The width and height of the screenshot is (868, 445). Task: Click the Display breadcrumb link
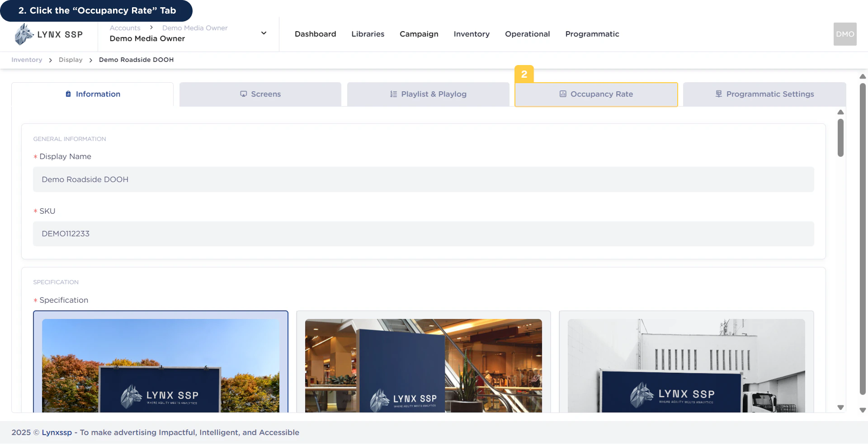(x=71, y=60)
